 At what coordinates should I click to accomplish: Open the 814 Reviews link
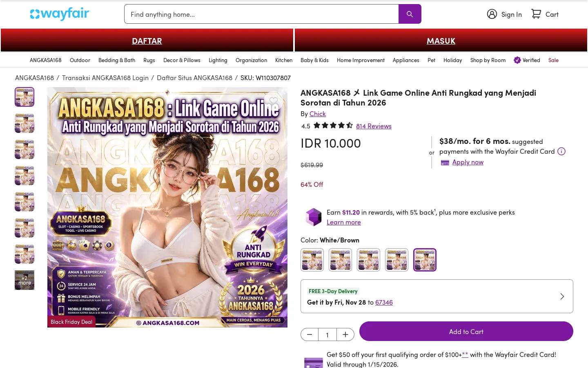[374, 126]
